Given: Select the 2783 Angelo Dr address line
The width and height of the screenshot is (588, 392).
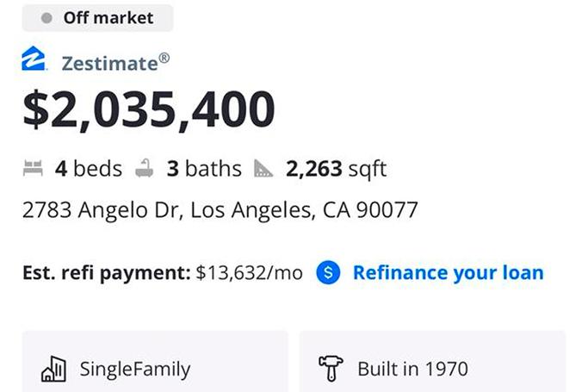Looking at the screenshot, I should coord(220,209).
